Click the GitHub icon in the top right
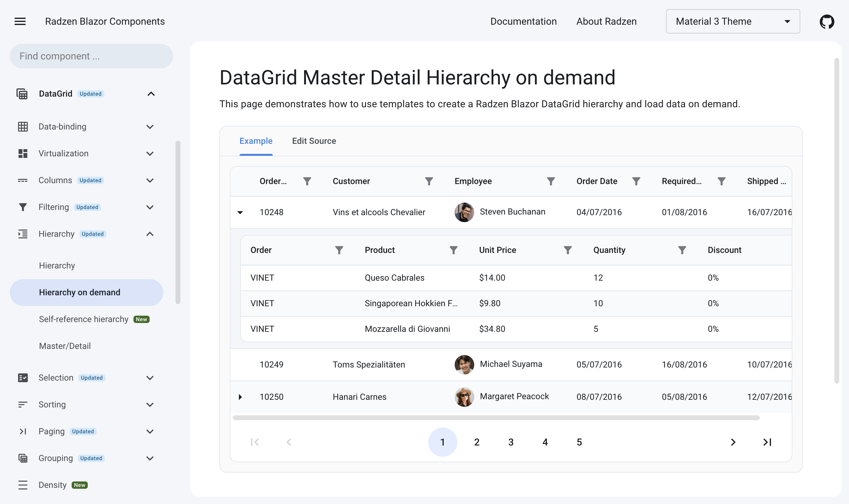This screenshot has width=849, height=504. pos(827,21)
